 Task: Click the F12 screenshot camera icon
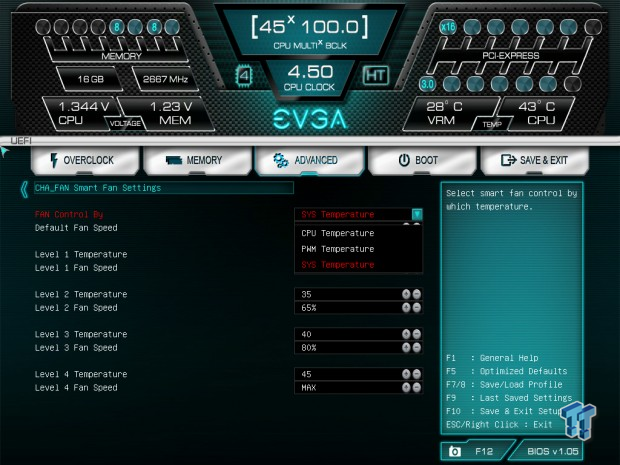pyautogui.click(x=455, y=451)
